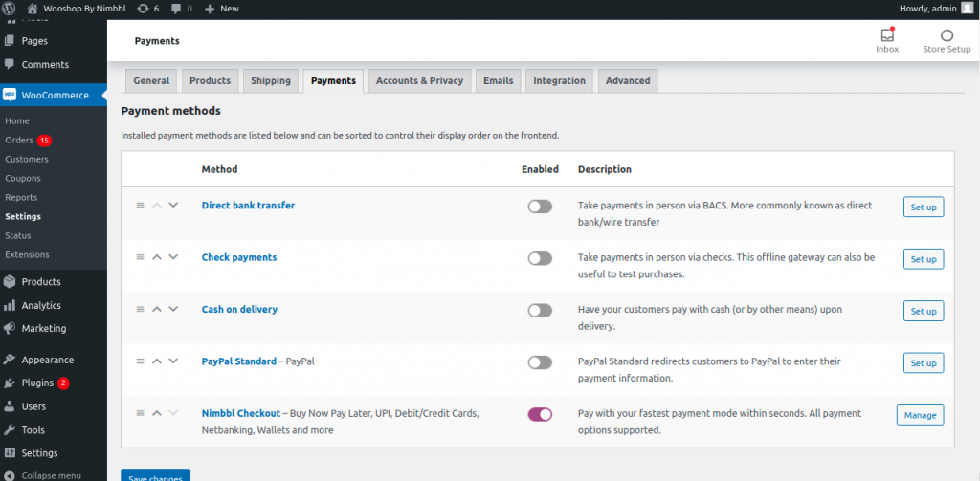This screenshot has height=481, width=980.
Task: Open the updates icon showing 6
Action: pos(147,9)
